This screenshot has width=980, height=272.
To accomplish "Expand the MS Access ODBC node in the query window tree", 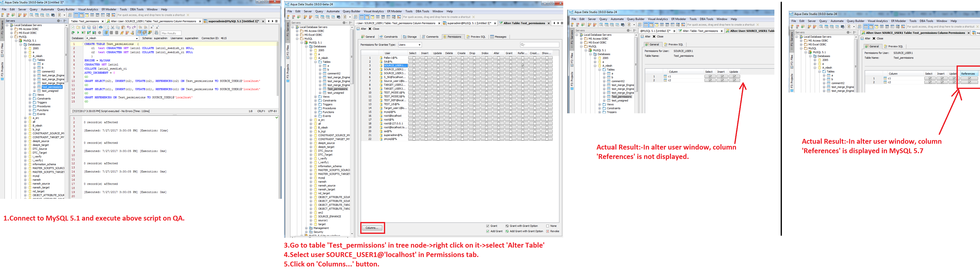I will pos(11,29).
